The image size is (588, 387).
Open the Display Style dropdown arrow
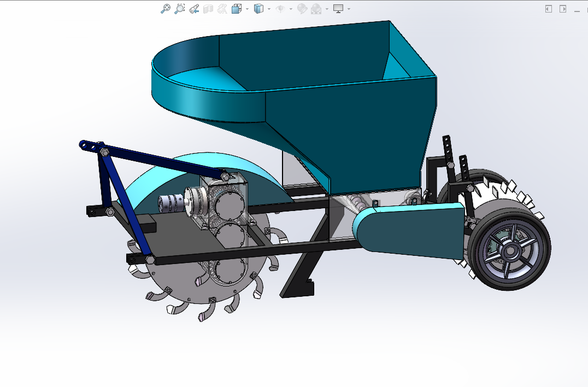(x=269, y=9)
